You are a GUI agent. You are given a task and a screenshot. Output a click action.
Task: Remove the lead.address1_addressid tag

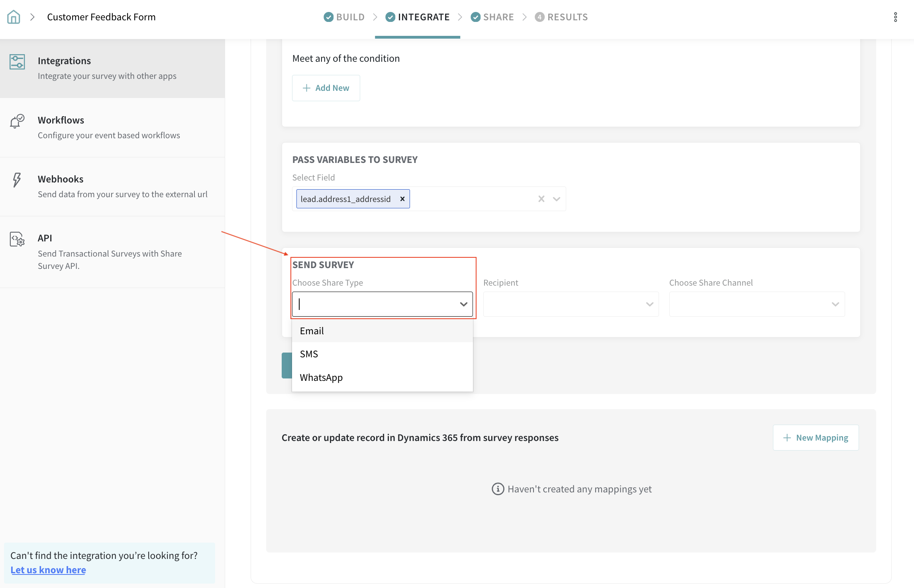click(x=402, y=199)
